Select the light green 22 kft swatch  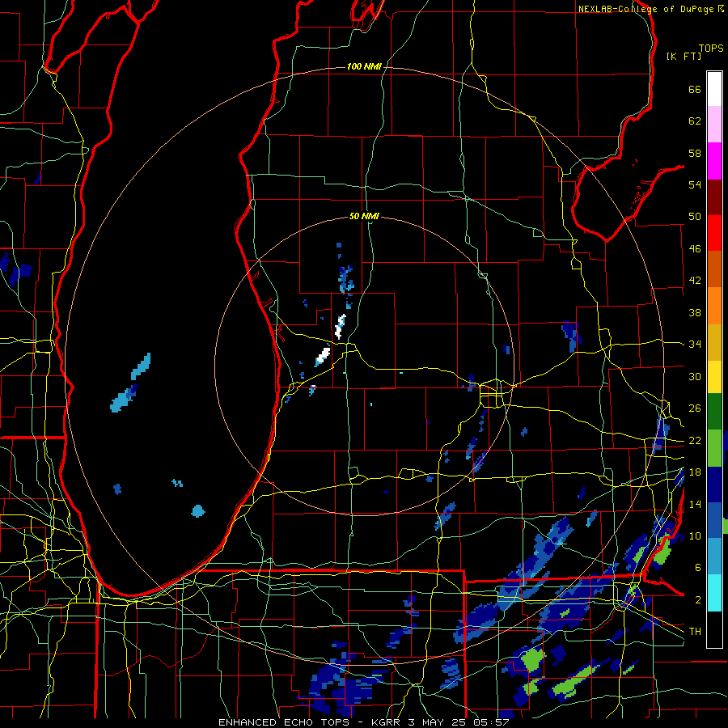714,448
